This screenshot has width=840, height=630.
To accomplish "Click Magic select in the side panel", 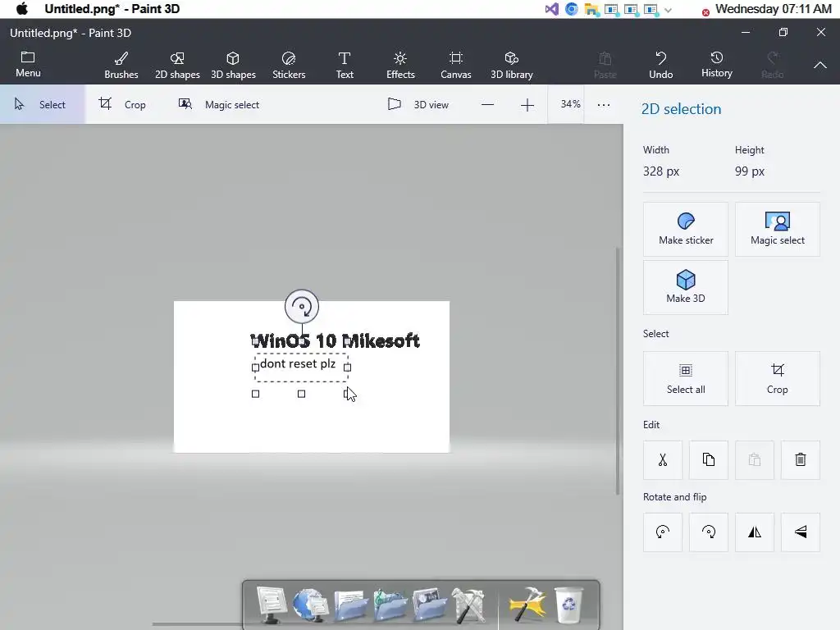I will (x=778, y=230).
